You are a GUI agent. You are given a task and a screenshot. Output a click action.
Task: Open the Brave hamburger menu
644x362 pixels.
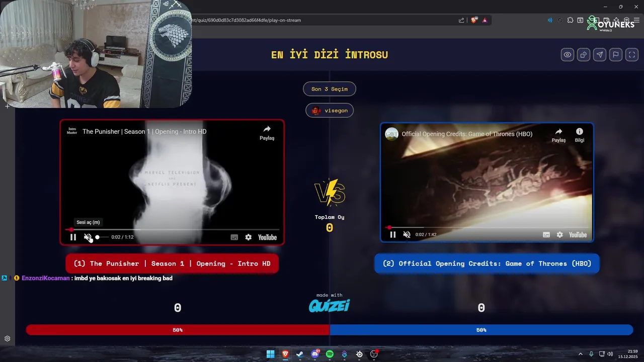coord(636,20)
